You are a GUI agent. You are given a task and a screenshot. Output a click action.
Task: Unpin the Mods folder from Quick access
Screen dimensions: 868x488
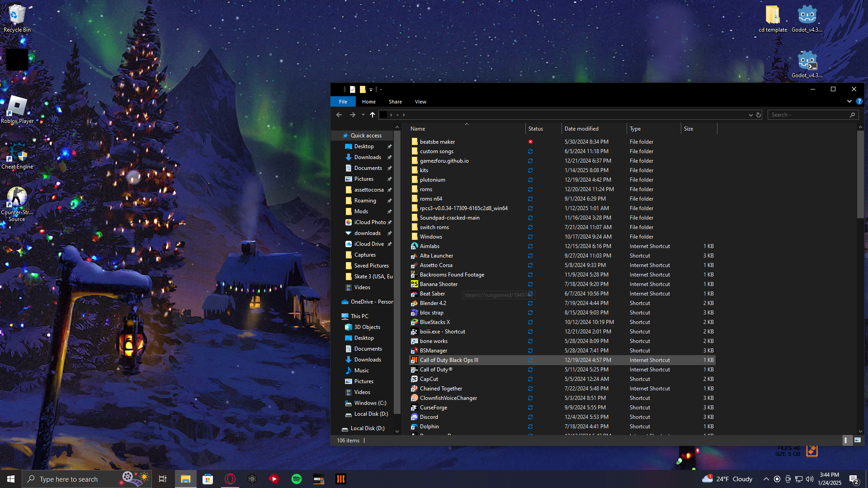click(x=390, y=211)
